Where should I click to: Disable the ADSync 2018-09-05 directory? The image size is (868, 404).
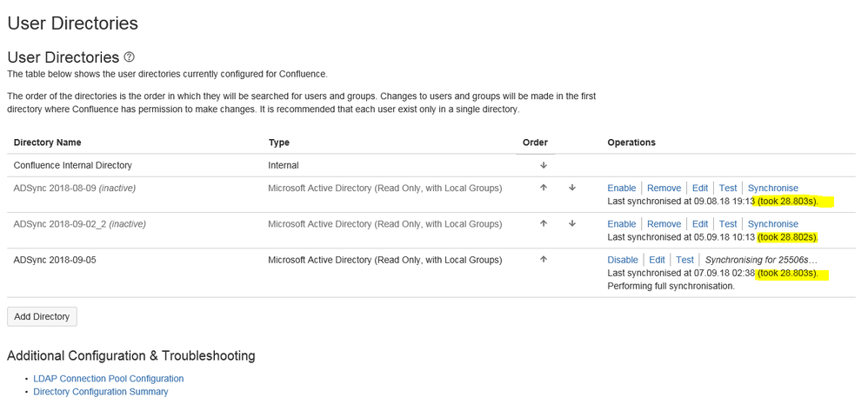623,260
